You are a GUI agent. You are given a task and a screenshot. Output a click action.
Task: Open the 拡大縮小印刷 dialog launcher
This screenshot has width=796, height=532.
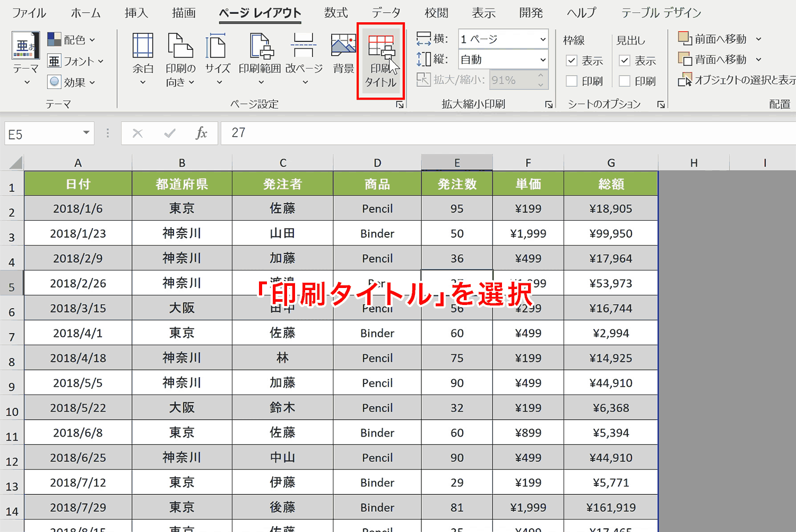[x=549, y=105]
